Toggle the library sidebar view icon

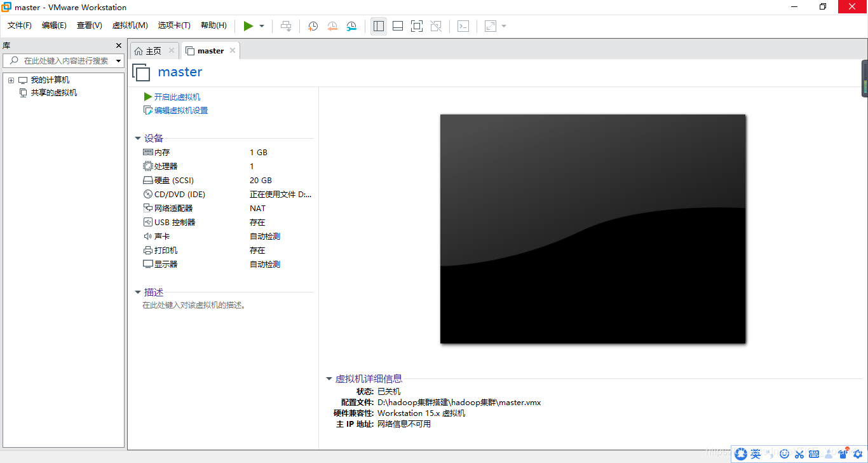coord(379,26)
